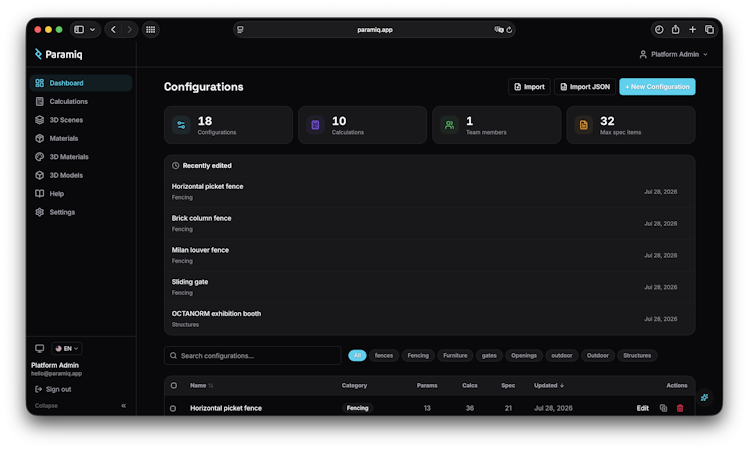Screen dimensions: 749x450
Task: Click the translate icon in address bar
Action: pyautogui.click(x=499, y=30)
